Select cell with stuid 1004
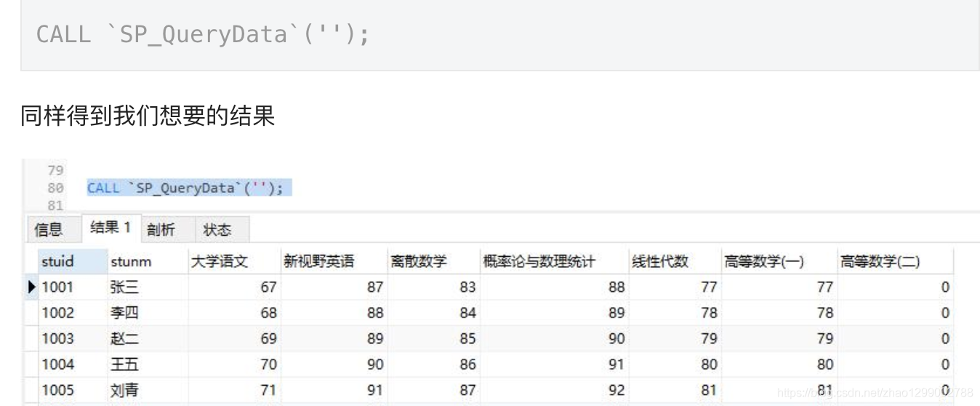 72,364
